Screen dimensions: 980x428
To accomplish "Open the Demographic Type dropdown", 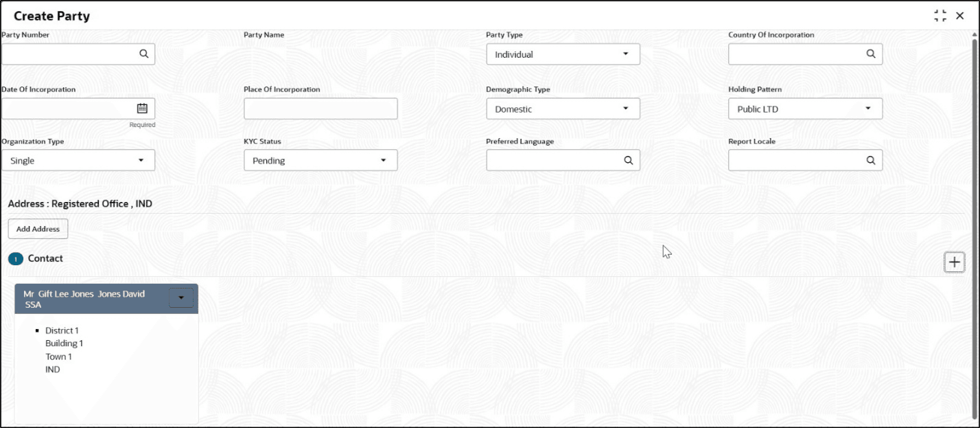I will coord(563,109).
